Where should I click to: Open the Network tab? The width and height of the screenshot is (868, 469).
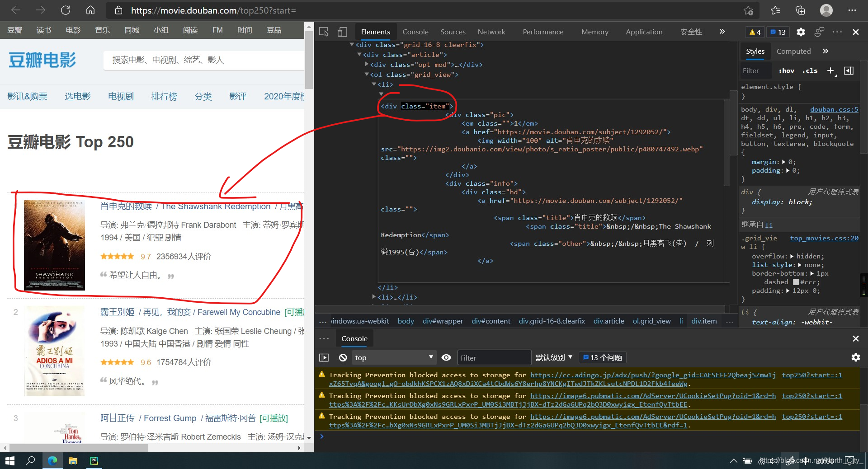491,32
